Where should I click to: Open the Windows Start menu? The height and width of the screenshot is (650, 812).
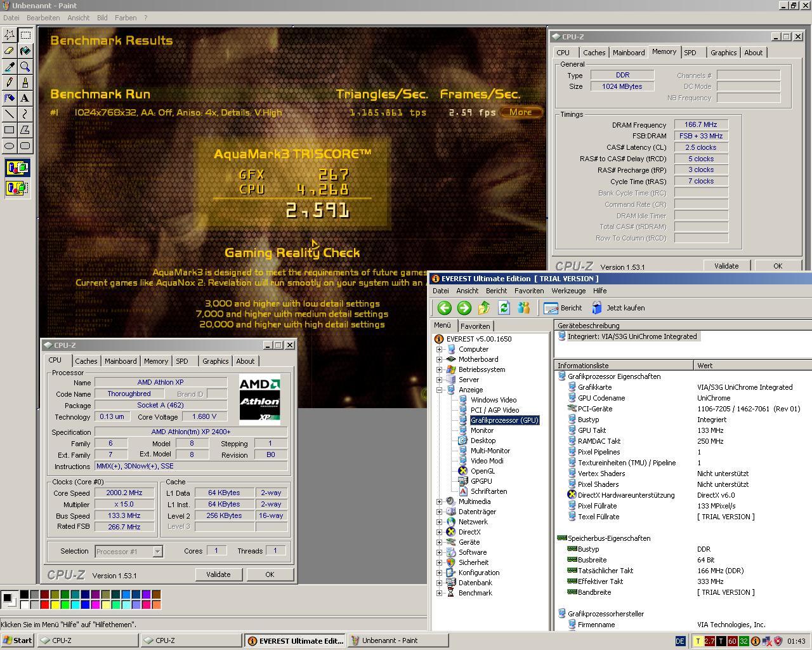coord(18,640)
